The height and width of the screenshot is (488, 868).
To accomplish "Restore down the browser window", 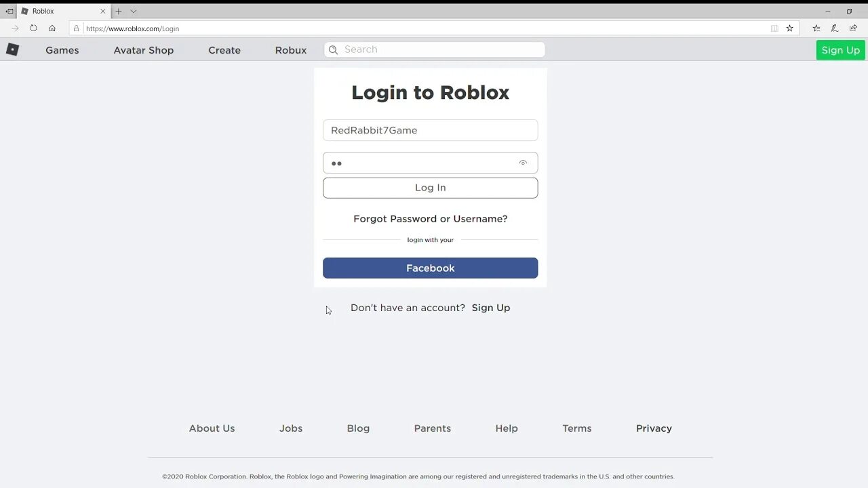I will pyautogui.click(x=849, y=11).
